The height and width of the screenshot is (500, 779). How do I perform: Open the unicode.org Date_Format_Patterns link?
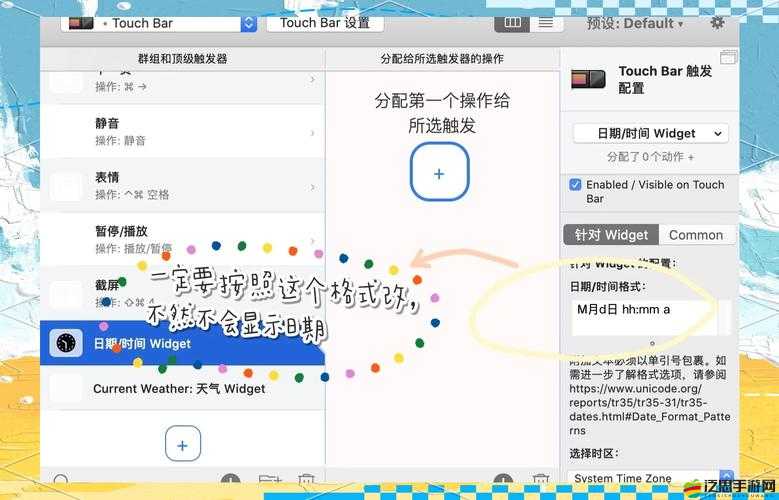(650, 409)
